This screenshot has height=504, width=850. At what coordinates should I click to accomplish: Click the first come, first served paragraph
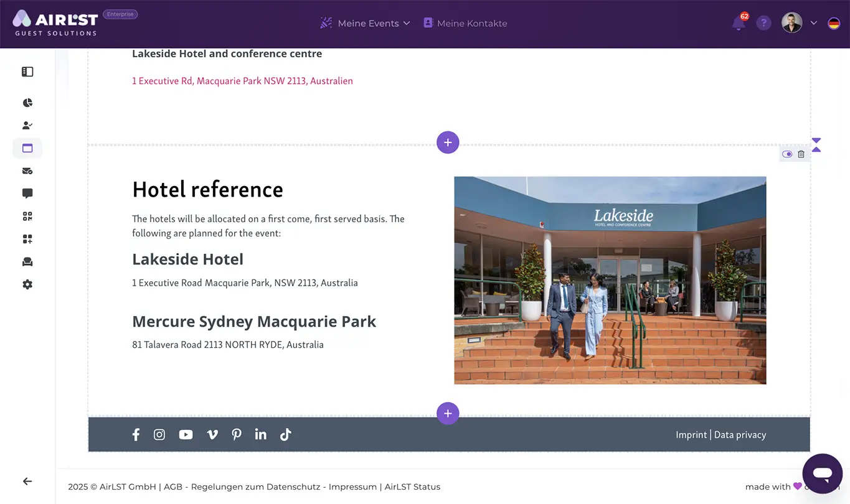point(268,226)
